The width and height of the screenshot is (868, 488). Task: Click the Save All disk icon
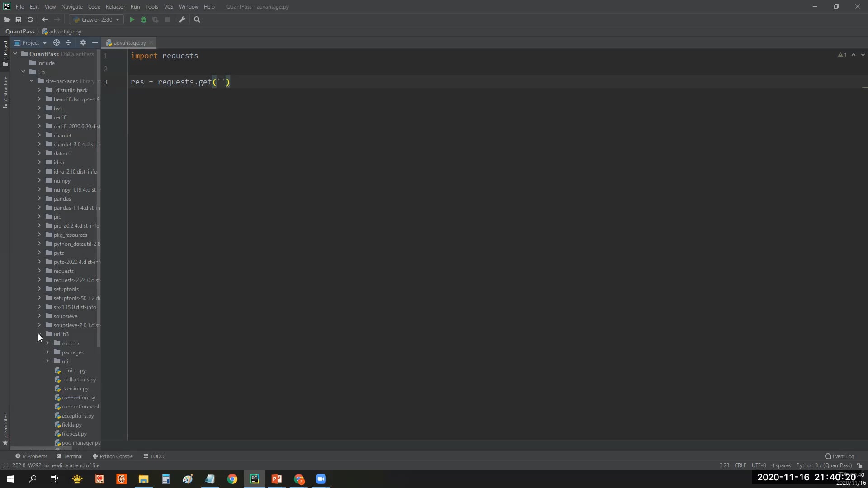(x=19, y=19)
